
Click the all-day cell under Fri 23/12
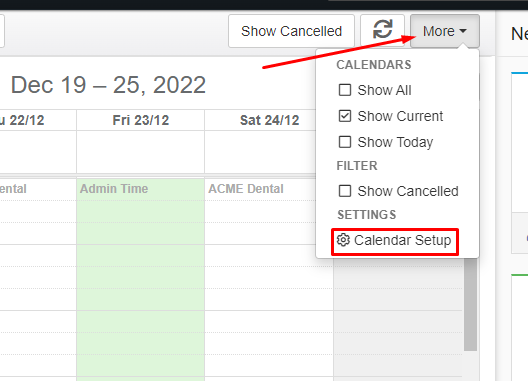(140, 152)
